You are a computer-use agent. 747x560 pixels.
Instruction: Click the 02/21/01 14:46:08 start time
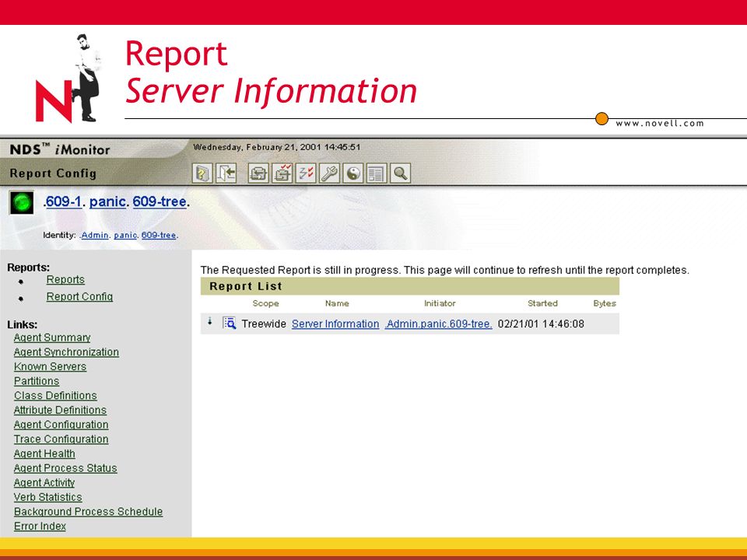(x=541, y=324)
